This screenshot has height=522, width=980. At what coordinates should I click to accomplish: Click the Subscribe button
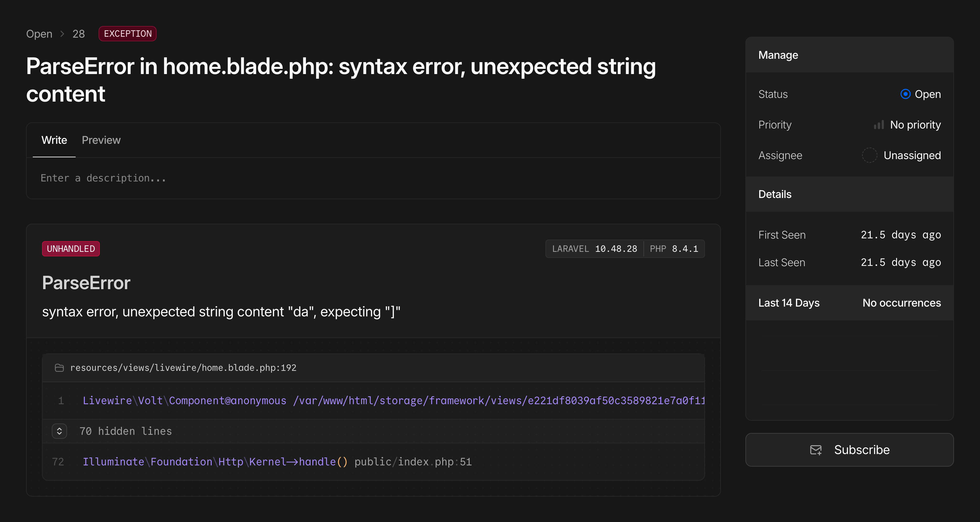(849, 450)
